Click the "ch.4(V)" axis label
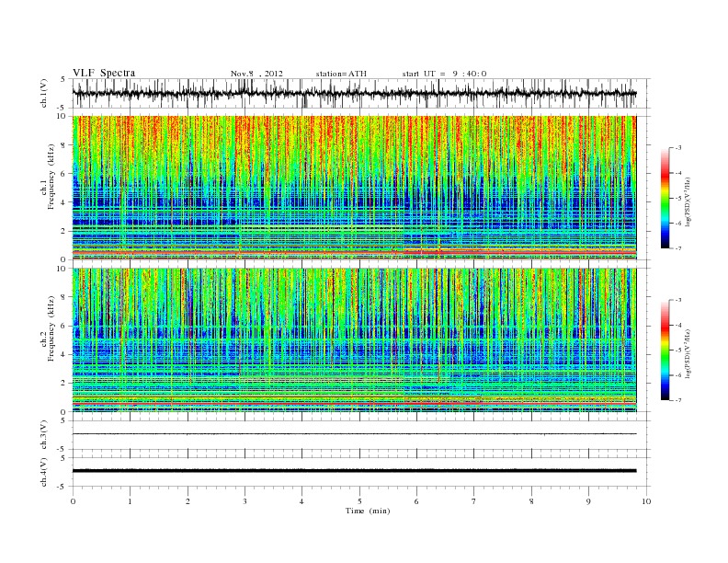 click(44, 472)
